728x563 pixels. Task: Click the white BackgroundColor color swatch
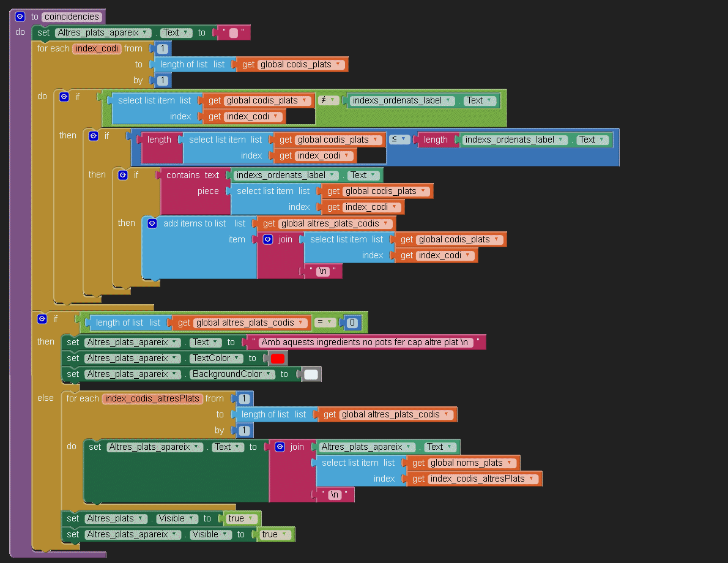tap(311, 375)
